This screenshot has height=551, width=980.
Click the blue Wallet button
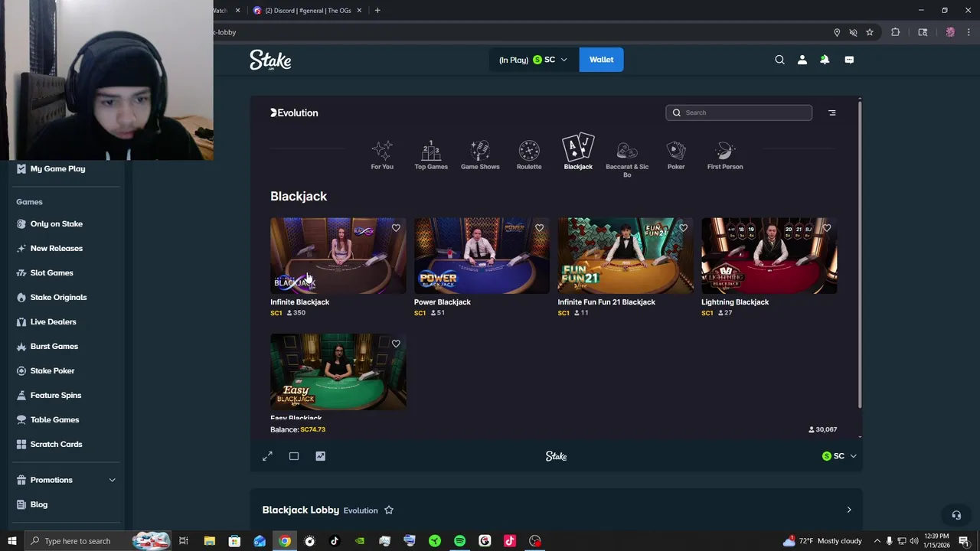pyautogui.click(x=601, y=60)
